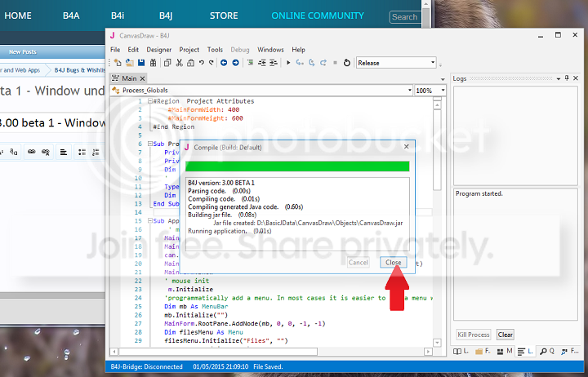Switch to the Modules tab
This screenshot has width=588, height=377.
[505, 351]
